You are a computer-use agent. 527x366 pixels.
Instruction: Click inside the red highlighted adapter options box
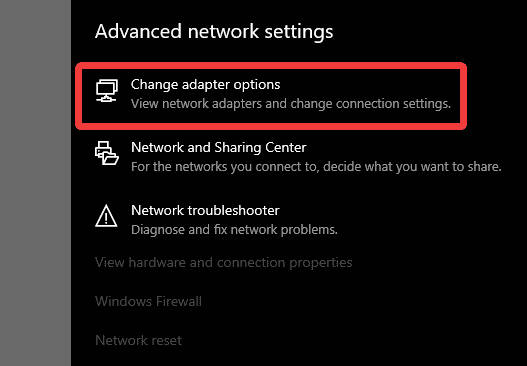tap(271, 96)
